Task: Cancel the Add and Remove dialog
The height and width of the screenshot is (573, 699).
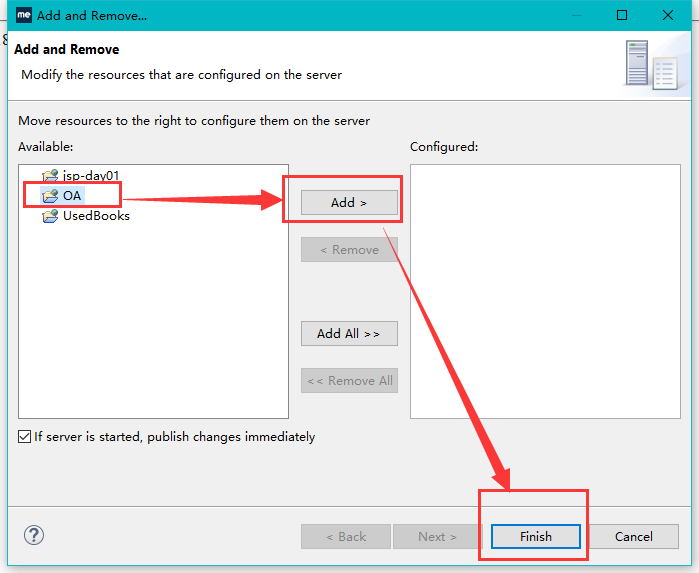Action: (634, 536)
